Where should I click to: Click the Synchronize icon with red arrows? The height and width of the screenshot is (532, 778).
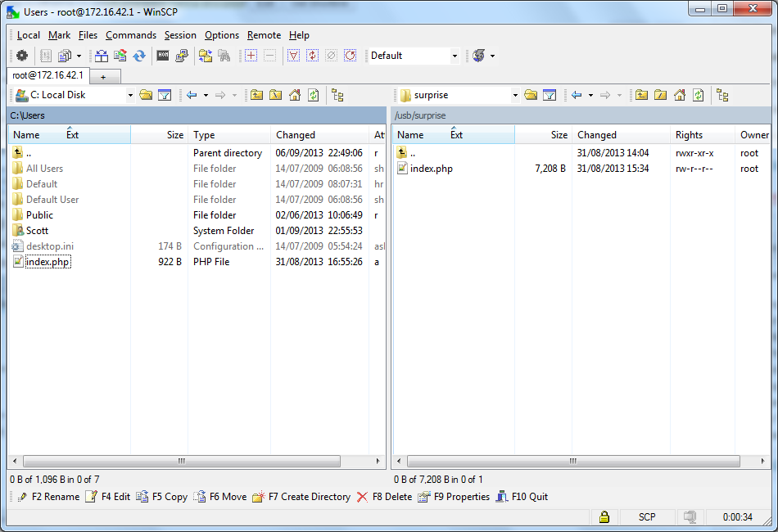pyautogui.click(x=120, y=56)
